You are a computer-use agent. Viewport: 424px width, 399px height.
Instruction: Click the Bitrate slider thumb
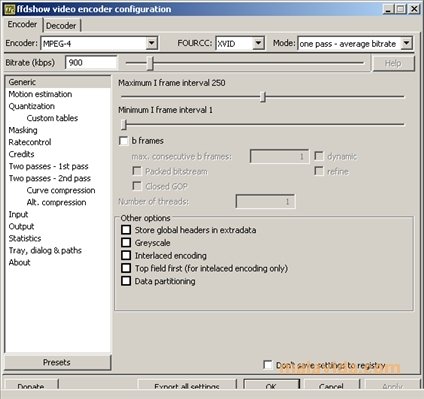click(150, 63)
